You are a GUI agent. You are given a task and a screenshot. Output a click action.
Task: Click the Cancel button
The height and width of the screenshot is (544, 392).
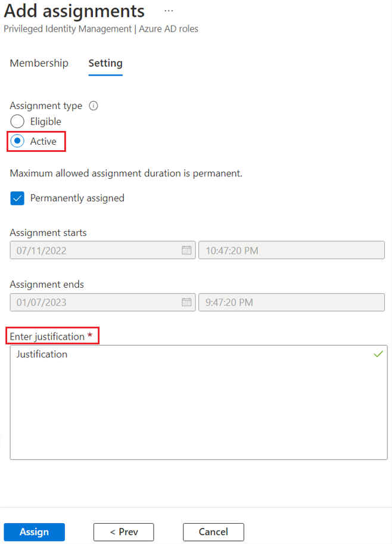(x=213, y=531)
